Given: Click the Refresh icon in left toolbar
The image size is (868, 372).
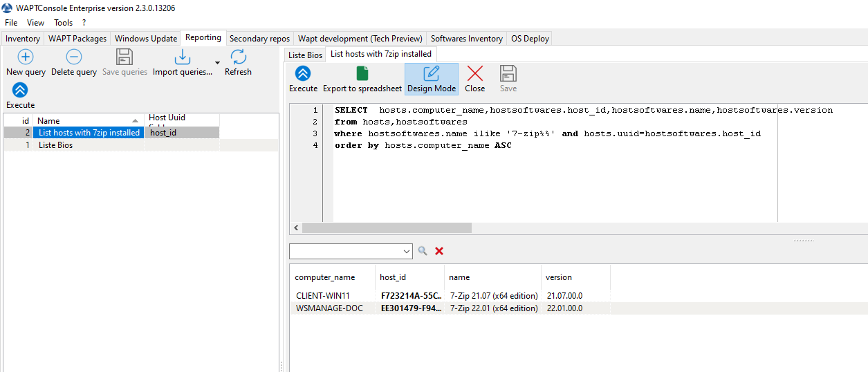Looking at the screenshot, I should [238, 58].
